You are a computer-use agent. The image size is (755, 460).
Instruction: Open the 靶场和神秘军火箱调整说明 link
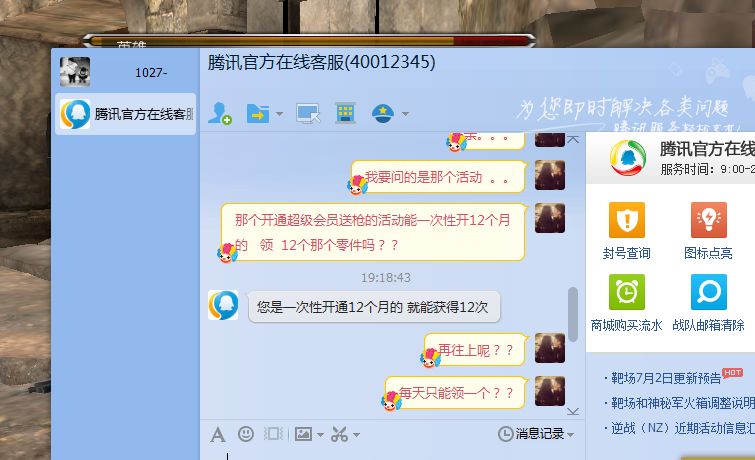click(683, 403)
